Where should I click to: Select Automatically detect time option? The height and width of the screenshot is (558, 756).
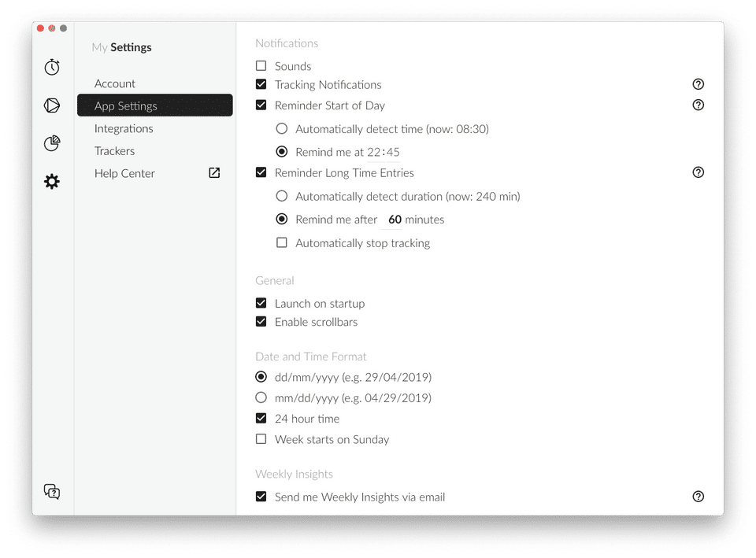(282, 128)
